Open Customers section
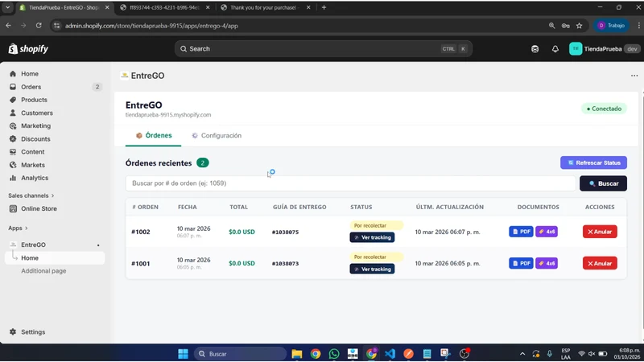644x362 pixels. [37, 113]
